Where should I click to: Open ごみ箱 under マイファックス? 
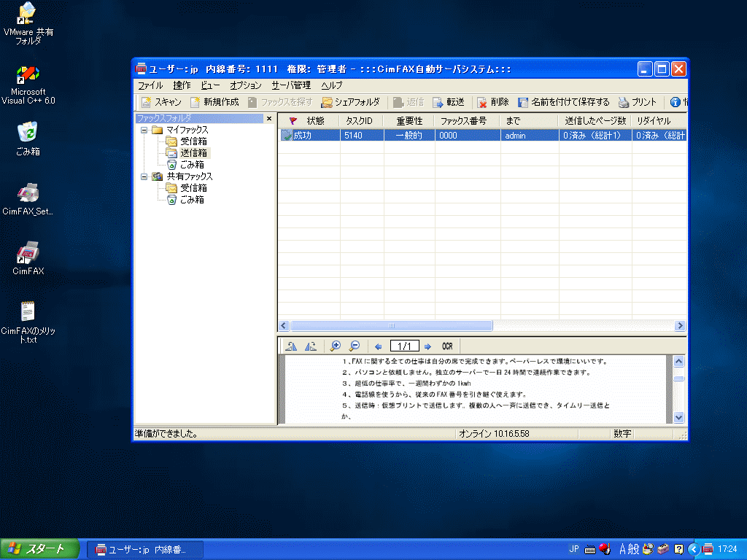coord(192,165)
